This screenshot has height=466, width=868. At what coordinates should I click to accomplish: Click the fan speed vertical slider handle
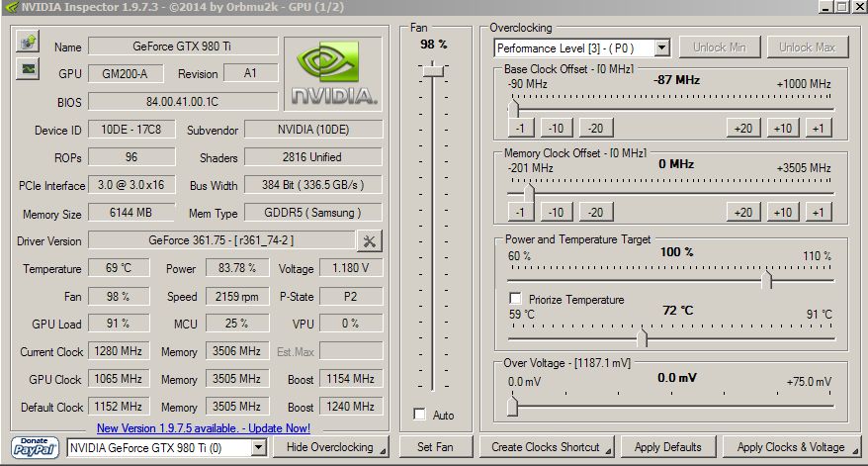[x=433, y=71]
